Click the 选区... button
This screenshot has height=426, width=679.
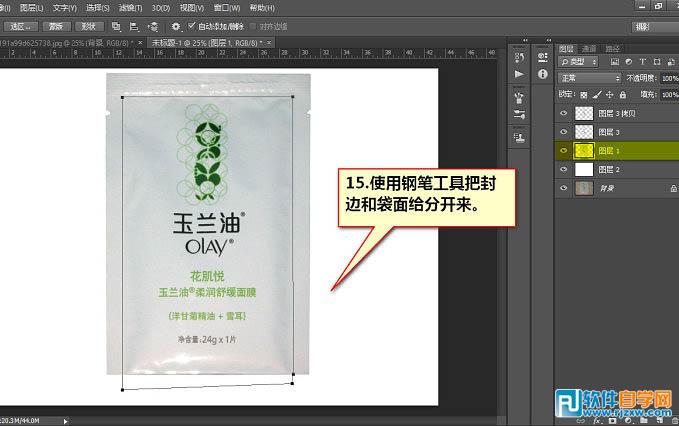click(x=20, y=27)
